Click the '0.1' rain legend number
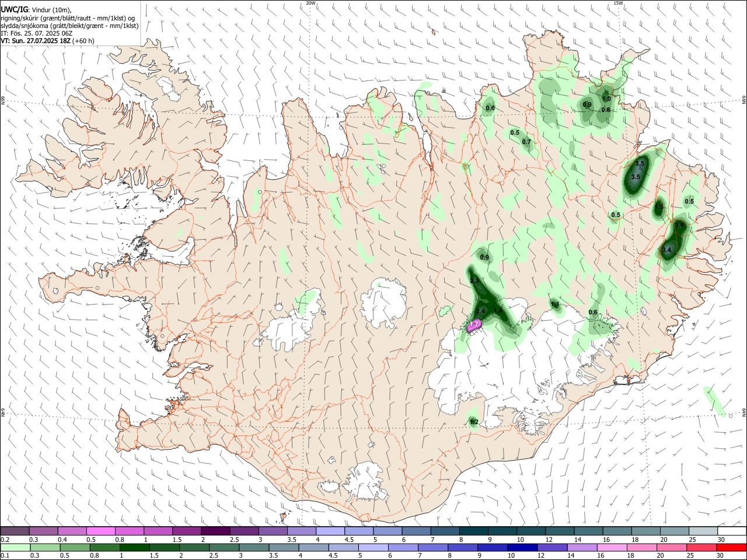Viewport: 747px width, 560px height. click(x=5, y=555)
